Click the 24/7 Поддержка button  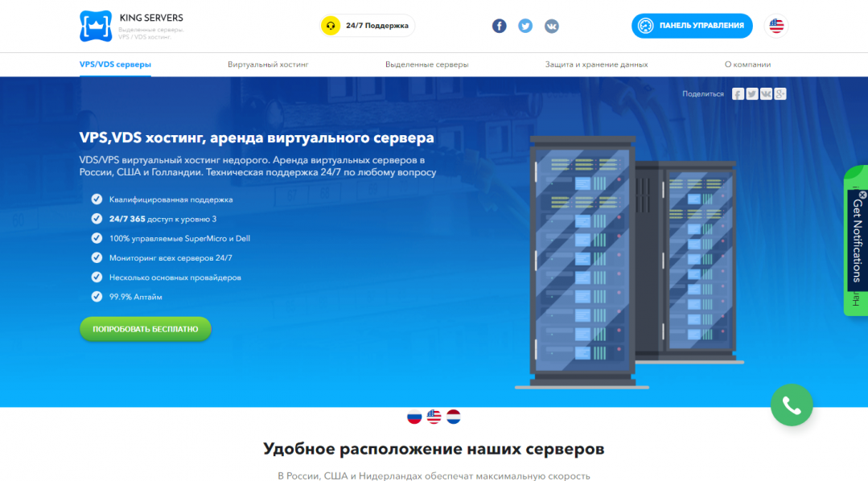(367, 26)
